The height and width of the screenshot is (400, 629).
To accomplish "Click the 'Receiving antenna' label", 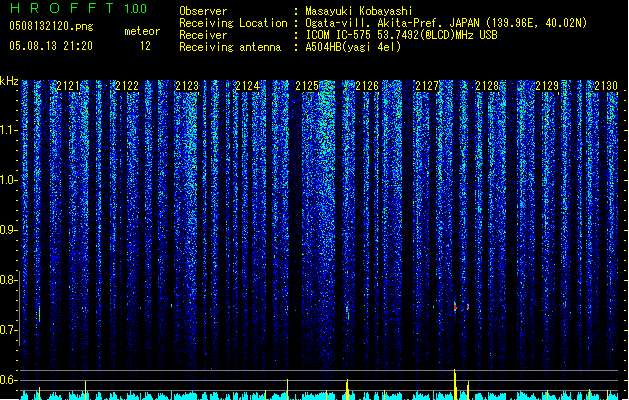I will click(x=230, y=47).
